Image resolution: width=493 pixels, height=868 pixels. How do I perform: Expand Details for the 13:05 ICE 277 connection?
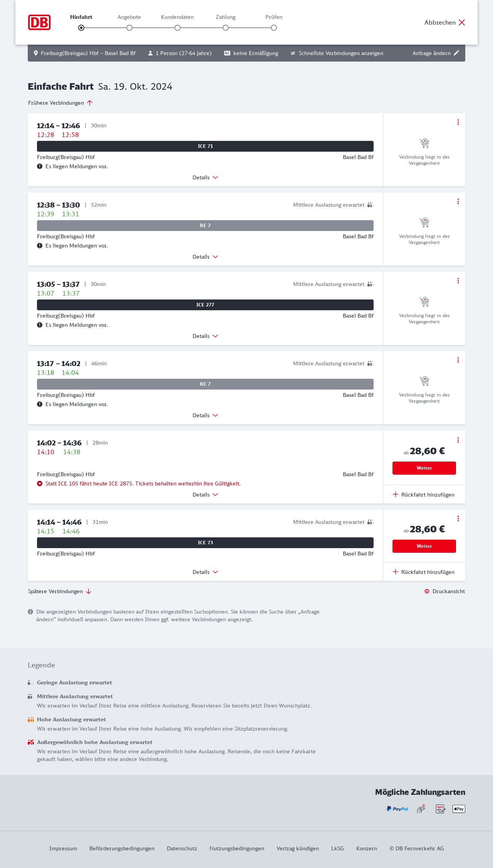tap(205, 336)
